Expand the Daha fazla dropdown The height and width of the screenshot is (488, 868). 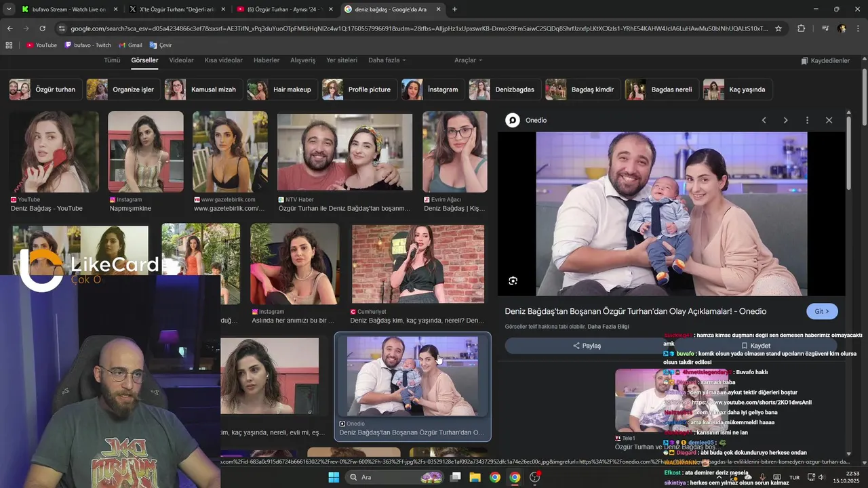click(x=387, y=60)
